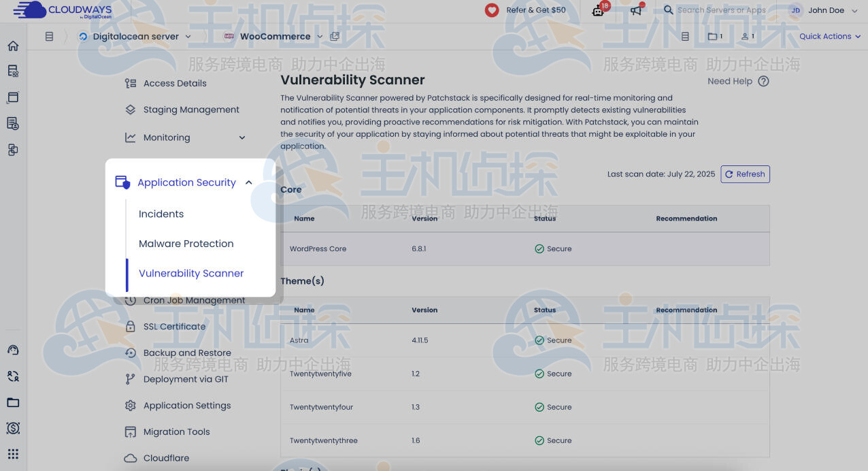Screen dimensions: 868x471
Task: Click the Refer heart icon
Action: [492, 10]
